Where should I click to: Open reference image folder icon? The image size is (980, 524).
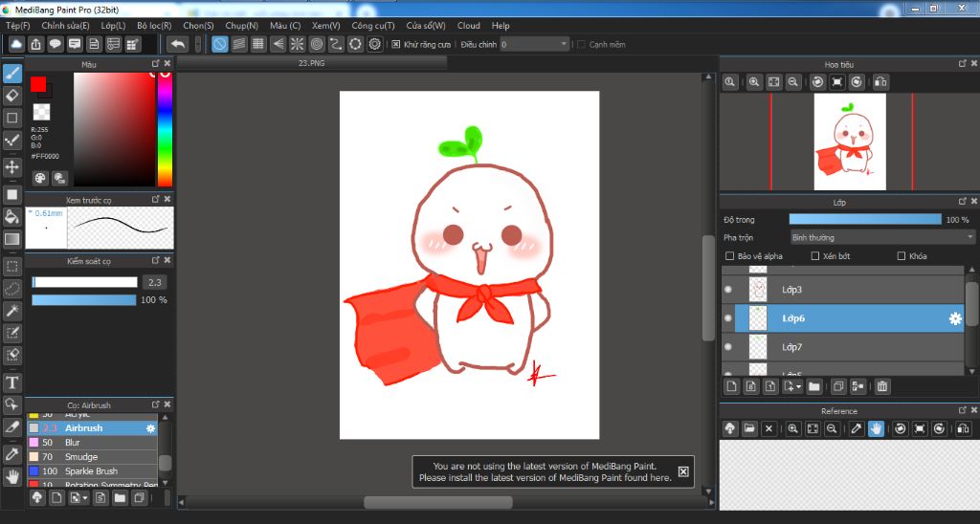[x=749, y=428]
